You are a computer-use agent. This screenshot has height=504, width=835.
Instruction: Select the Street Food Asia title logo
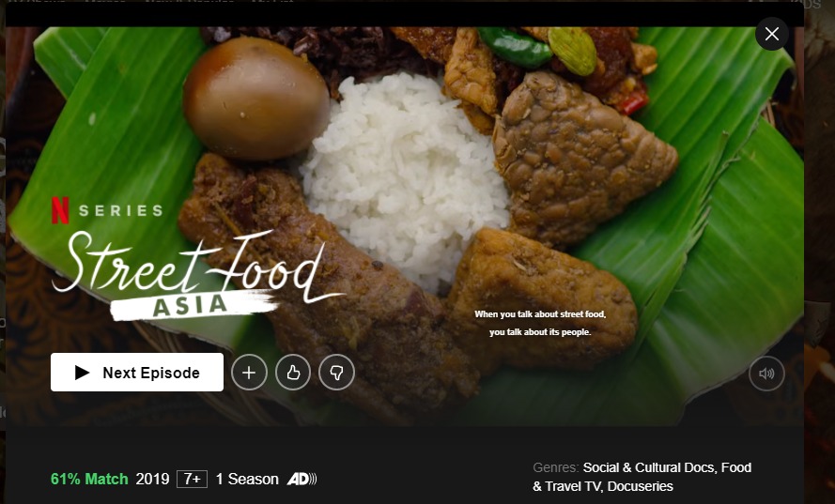click(x=197, y=275)
